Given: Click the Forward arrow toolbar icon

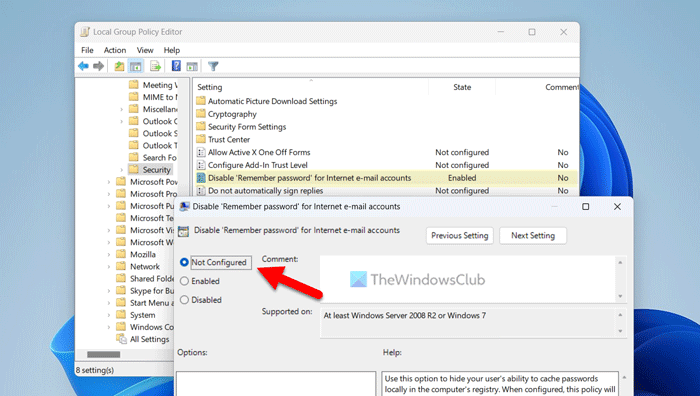Looking at the screenshot, I should point(99,67).
